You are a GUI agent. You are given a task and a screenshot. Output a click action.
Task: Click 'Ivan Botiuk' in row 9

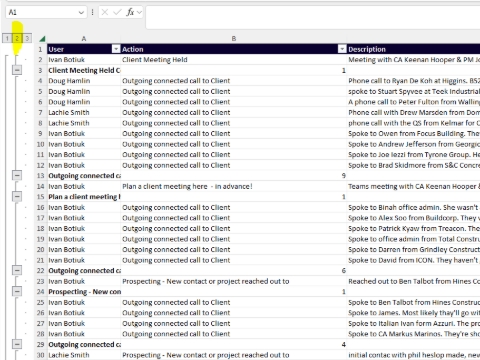click(84, 134)
